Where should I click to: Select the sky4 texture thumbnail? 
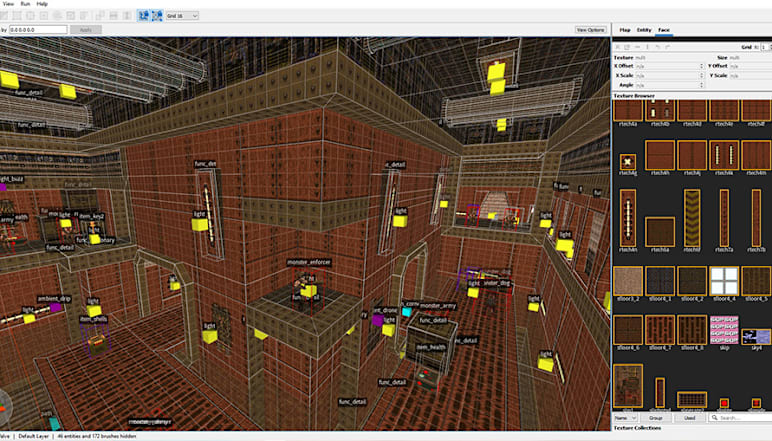coord(756,337)
